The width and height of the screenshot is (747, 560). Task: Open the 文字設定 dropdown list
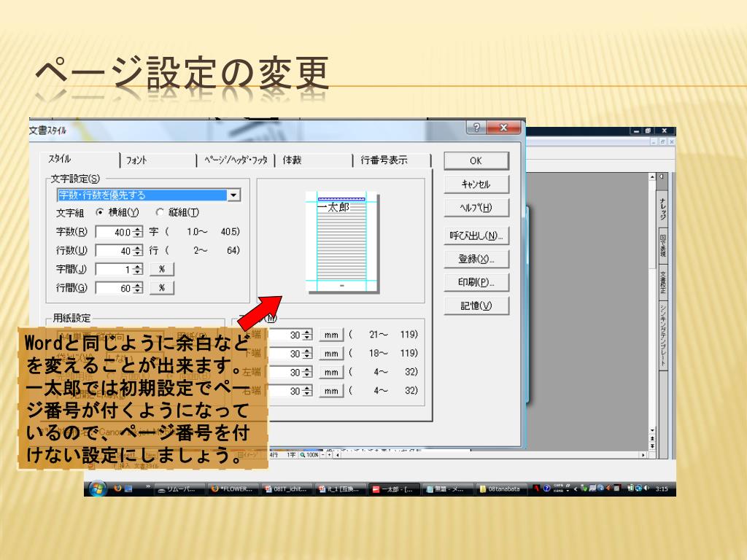(234, 195)
